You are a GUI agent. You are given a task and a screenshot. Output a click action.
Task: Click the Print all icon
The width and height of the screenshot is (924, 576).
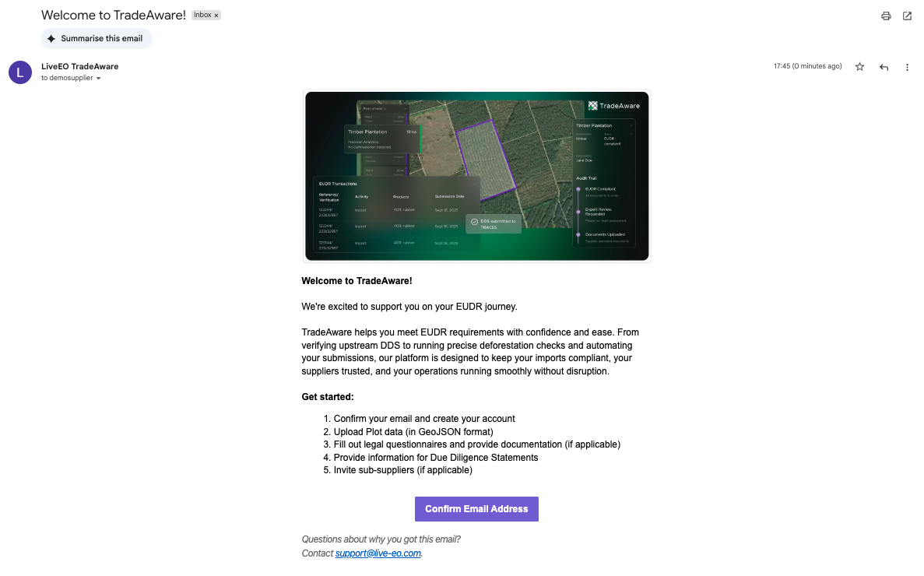point(886,16)
